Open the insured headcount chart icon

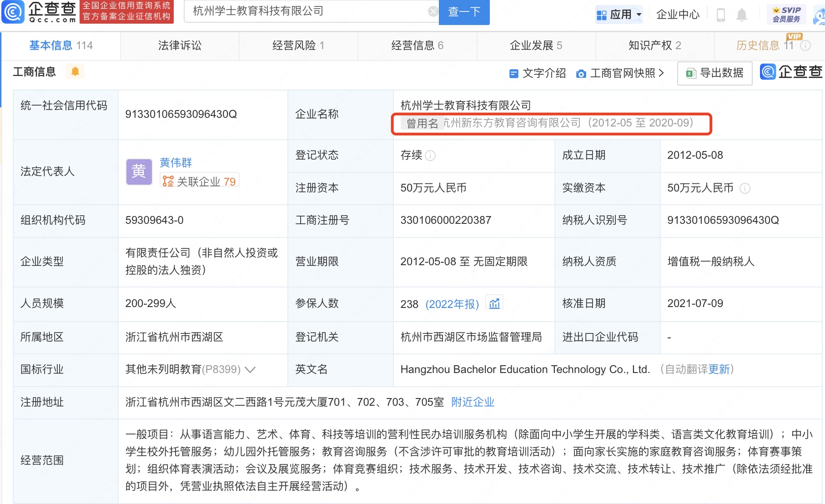[494, 303]
